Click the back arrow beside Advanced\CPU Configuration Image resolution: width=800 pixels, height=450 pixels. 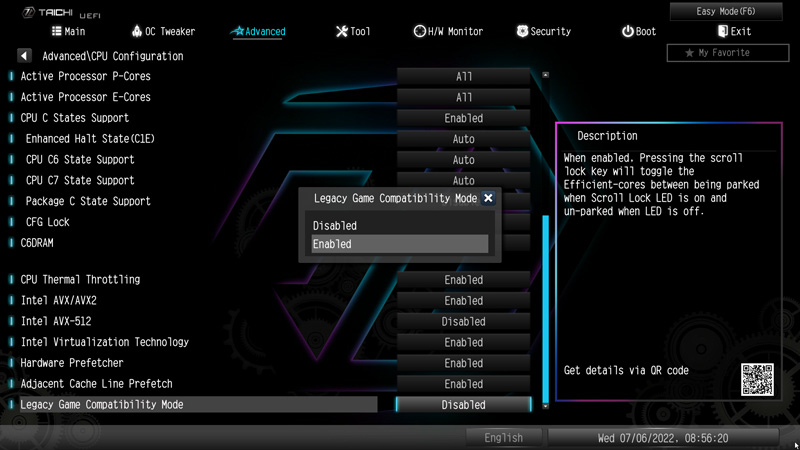click(x=24, y=56)
